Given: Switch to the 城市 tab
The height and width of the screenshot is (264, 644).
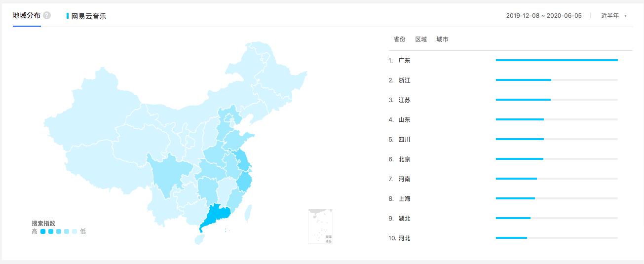Looking at the screenshot, I should click(443, 39).
